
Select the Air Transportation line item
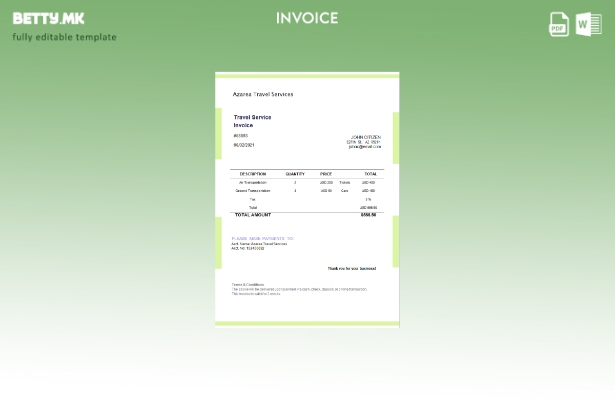tap(253, 183)
